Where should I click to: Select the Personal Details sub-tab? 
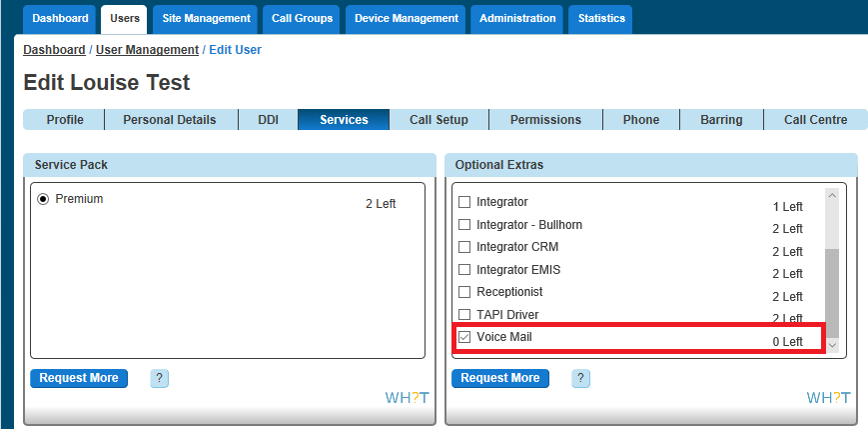pos(170,120)
